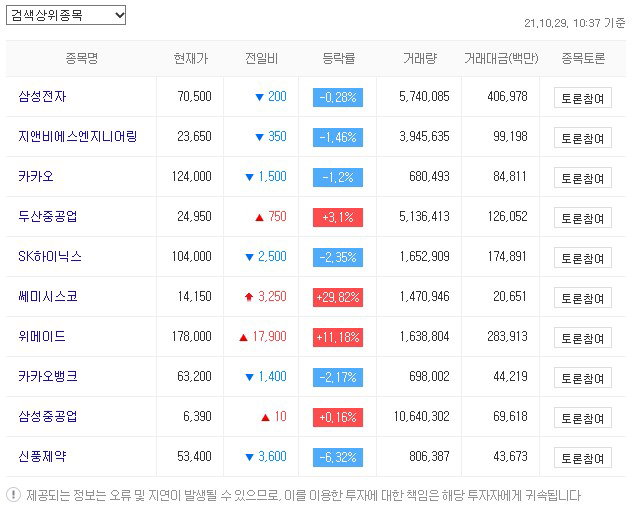Click the -2.17% change badge
Viewport: 637px width, 511px height.
point(338,377)
